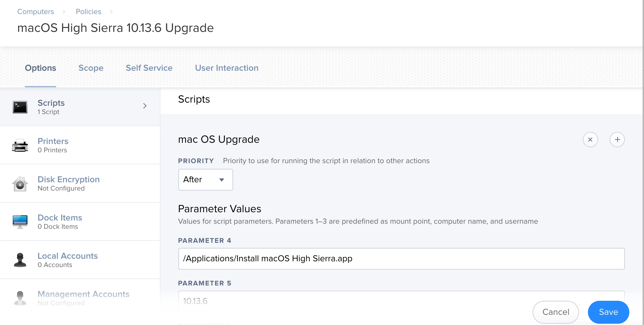Remove the mac OS Upgrade script
The width and height of the screenshot is (644, 325).
click(x=590, y=140)
